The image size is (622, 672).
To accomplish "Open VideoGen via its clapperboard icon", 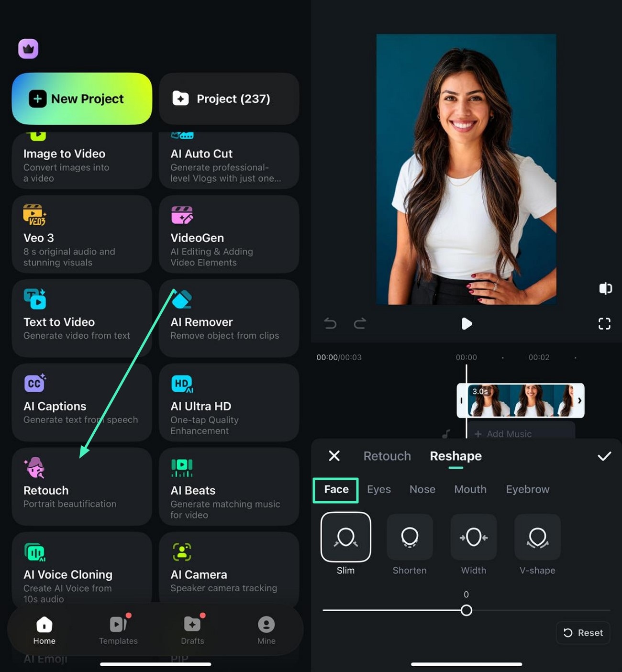I will pyautogui.click(x=182, y=215).
